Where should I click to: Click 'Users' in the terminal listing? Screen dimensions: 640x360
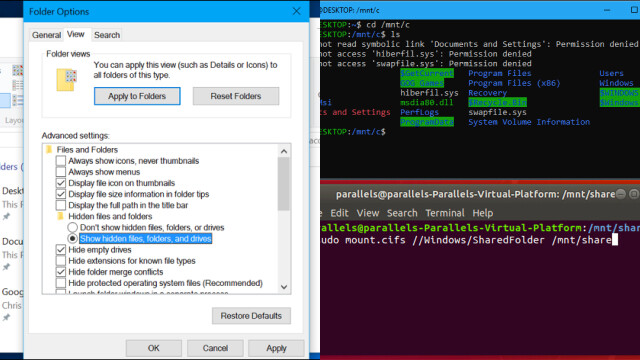tap(611, 73)
